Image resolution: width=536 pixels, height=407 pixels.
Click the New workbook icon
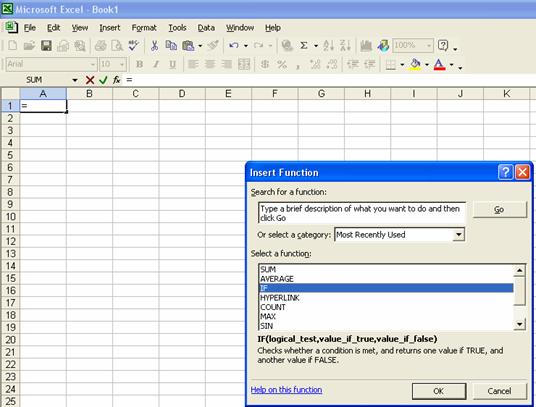coord(13,45)
